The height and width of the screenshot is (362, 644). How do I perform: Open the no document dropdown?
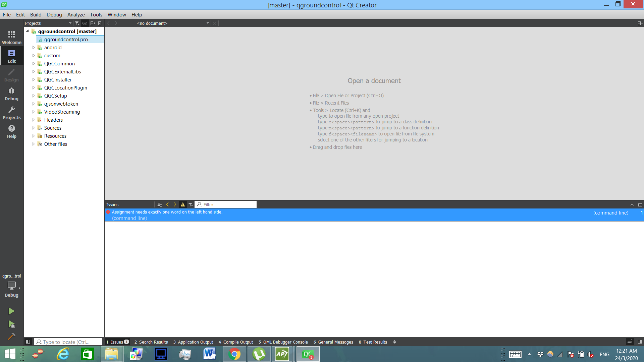click(173, 23)
